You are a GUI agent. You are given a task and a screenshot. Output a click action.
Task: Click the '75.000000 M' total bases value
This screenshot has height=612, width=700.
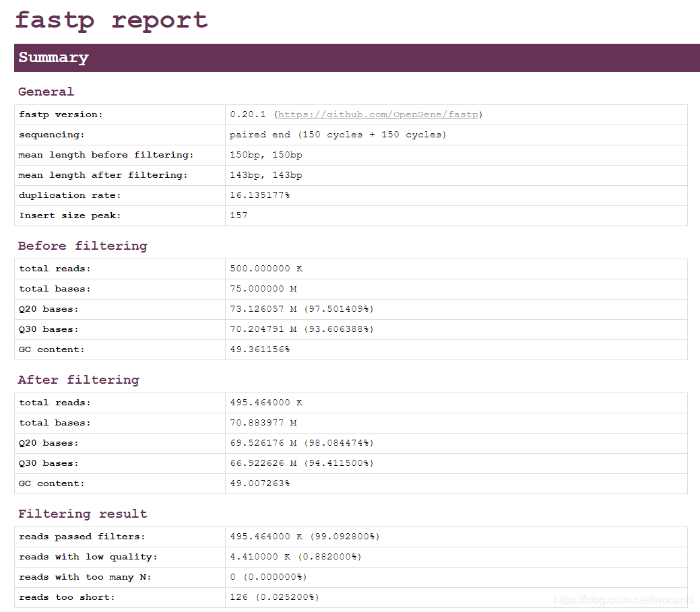pos(263,289)
